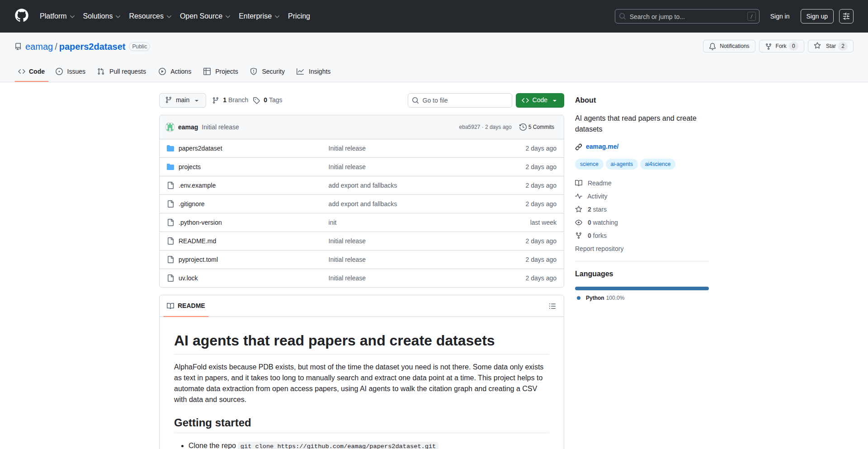The height and width of the screenshot is (449, 868).
Task: Star the papers2dataset repository
Action: pyautogui.click(x=830, y=46)
